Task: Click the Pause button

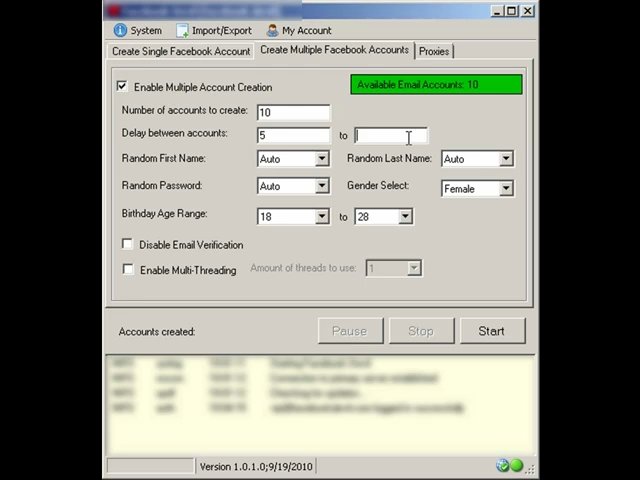Action: click(350, 331)
